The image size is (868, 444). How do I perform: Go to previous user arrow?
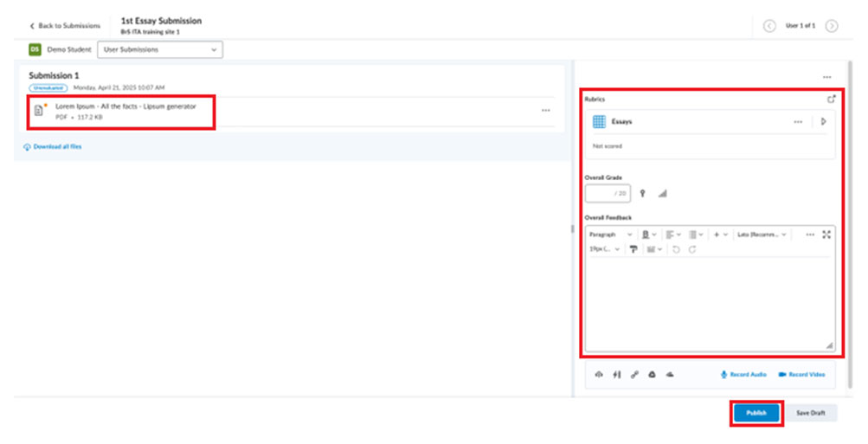point(769,26)
